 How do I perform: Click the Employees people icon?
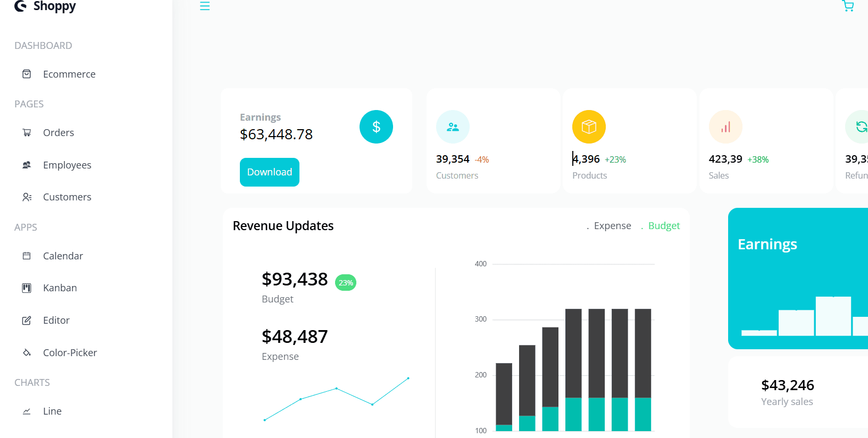(x=27, y=165)
